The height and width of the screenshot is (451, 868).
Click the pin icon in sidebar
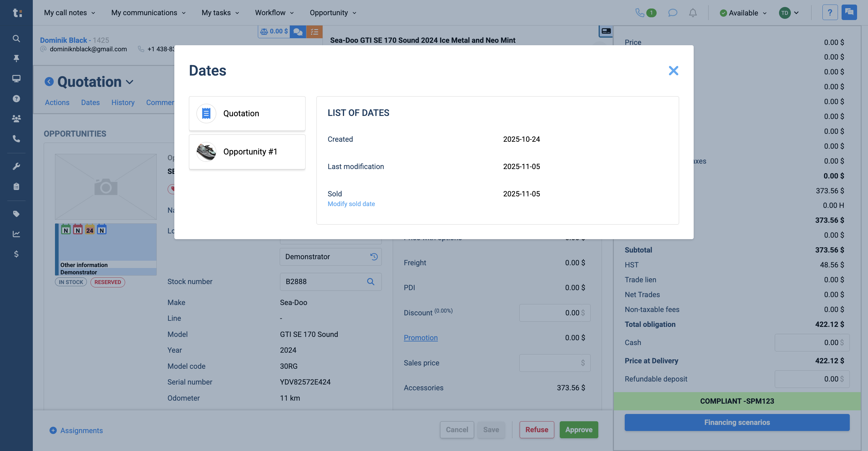click(16, 58)
